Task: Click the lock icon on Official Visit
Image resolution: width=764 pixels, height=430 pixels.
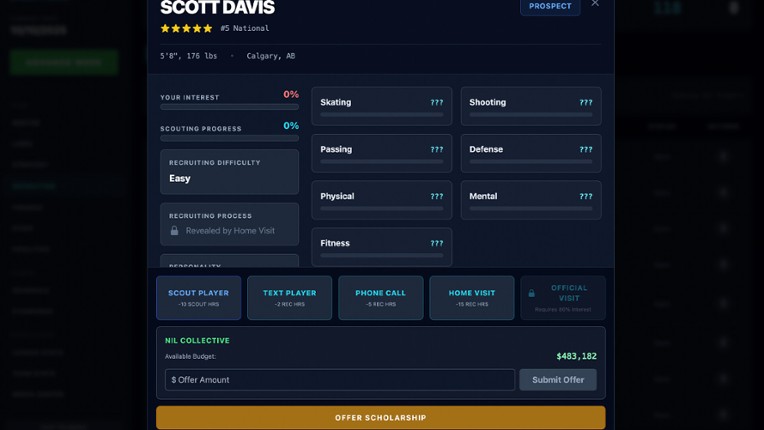Action: click(x=532, y=293)
